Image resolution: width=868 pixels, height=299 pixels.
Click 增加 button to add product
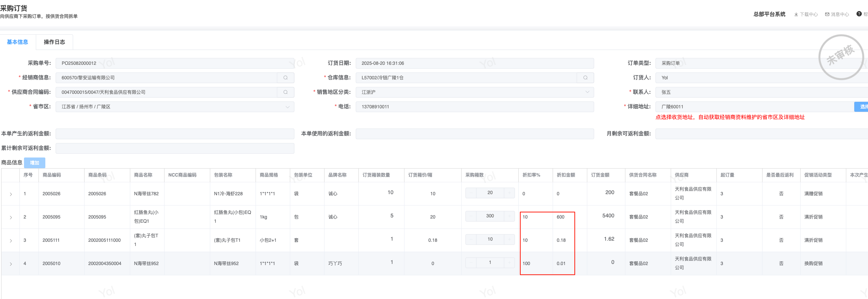point(35,163)
